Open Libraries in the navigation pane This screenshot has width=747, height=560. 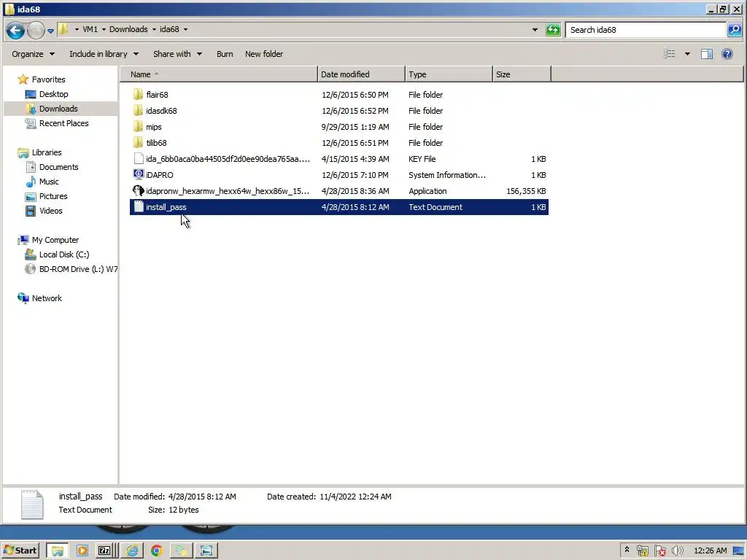[47, 152]
